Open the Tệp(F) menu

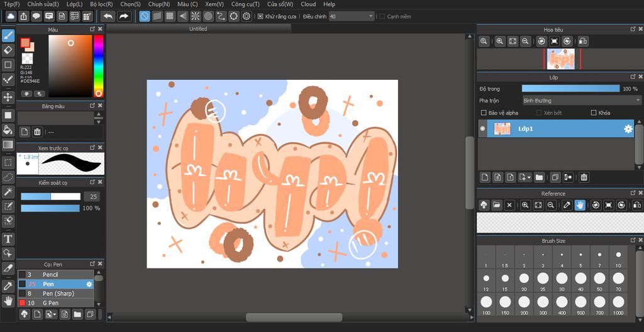12,4
